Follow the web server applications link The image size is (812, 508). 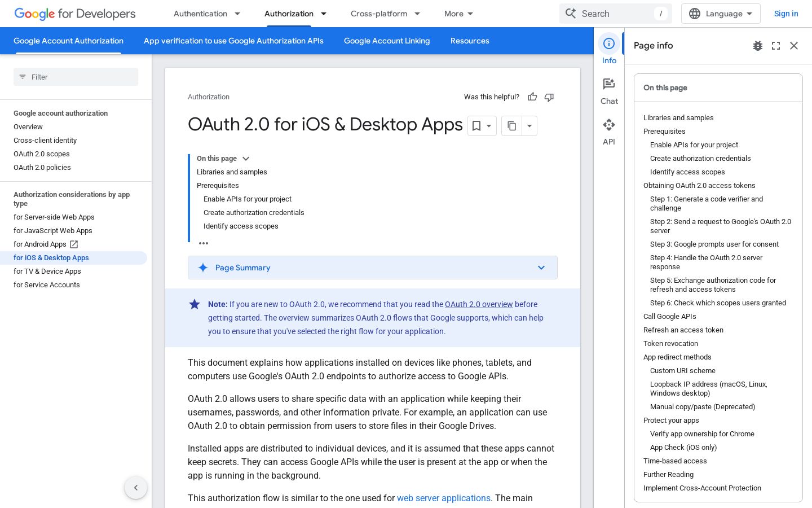pyautogui.click(x=444, y=498)
